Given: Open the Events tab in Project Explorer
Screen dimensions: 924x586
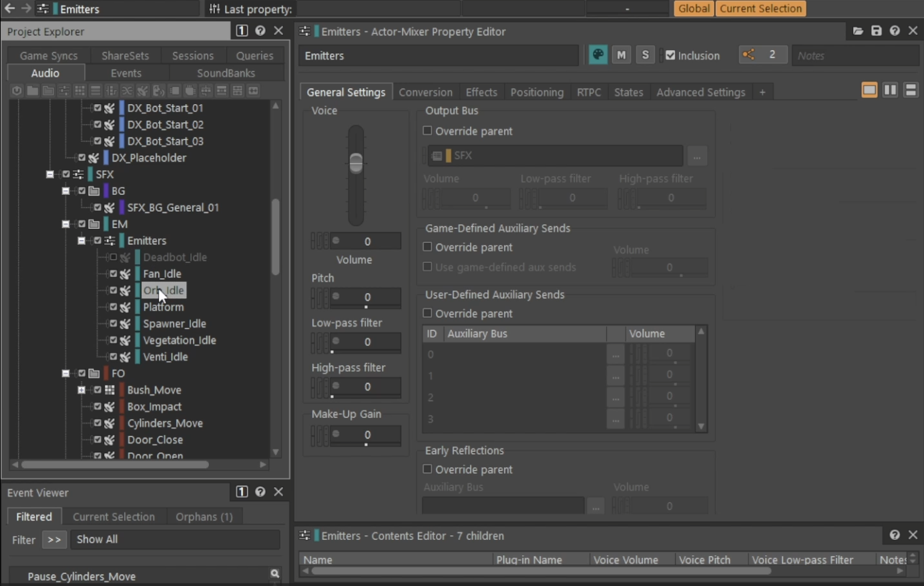Looking at the screenshot, I should coord(126,73).
